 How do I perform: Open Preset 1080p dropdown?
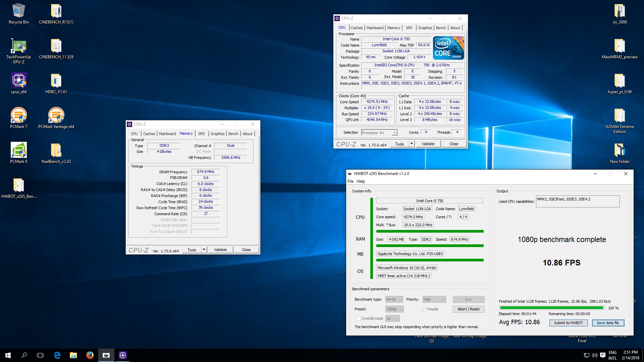[x=394, y=309]
